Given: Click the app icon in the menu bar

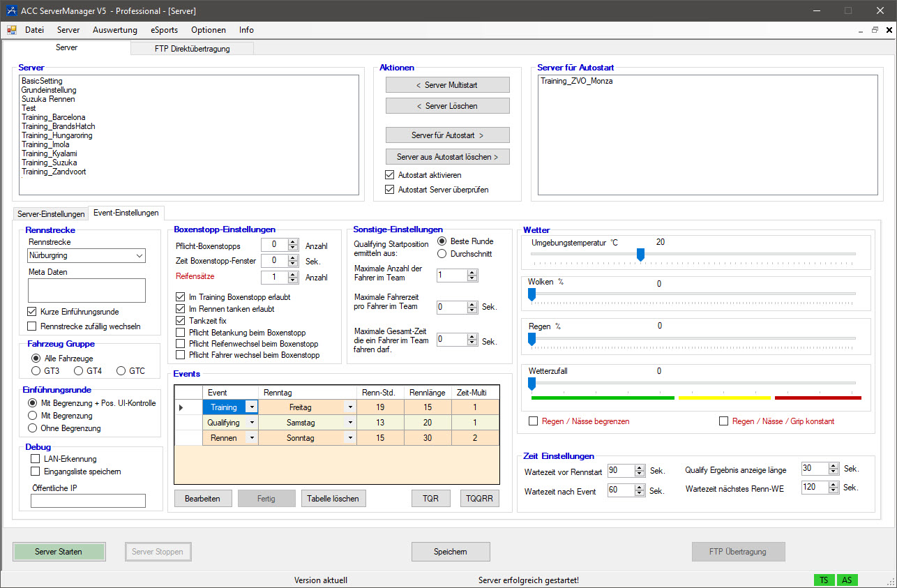Looking at the screenshot, I should tap(12, 30).
